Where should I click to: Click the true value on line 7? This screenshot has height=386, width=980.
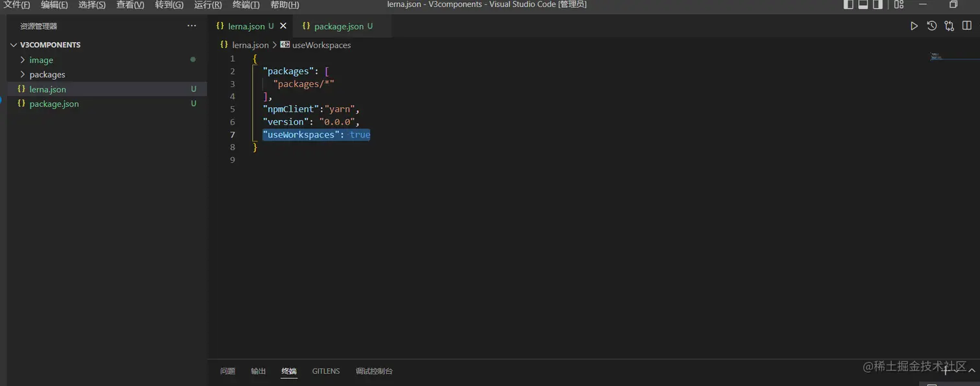click(360, 134)
